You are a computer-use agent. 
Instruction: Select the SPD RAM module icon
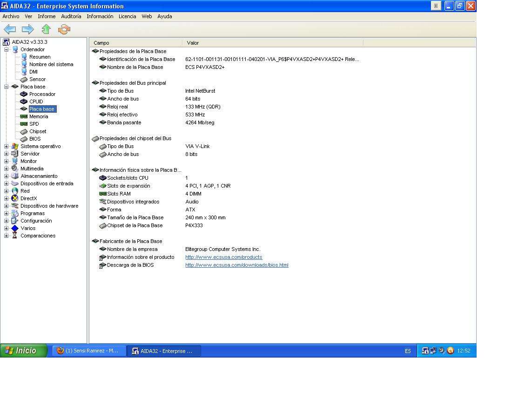(x=24, y=124)
